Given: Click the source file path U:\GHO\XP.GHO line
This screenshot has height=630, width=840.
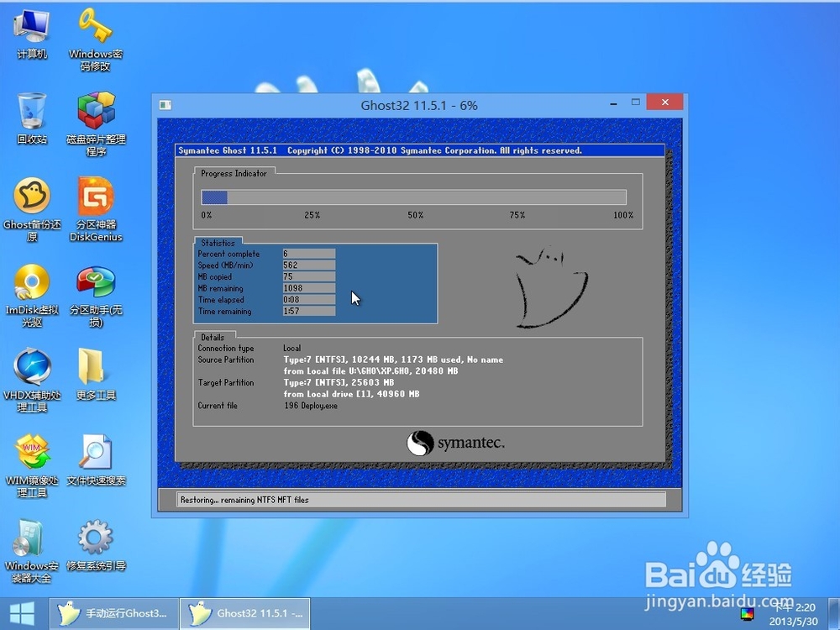Looking at the screenshot, I should 370,371.
